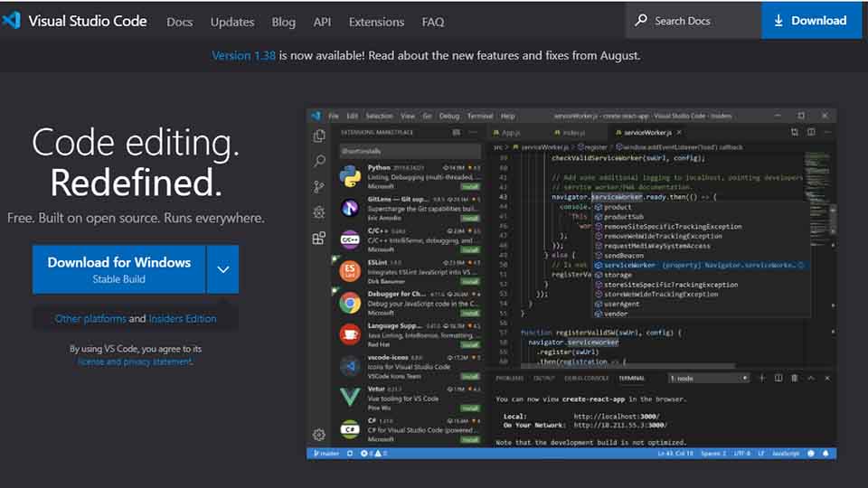Go to Updates in the site navigation
Screen dimensions: 868x488
point(232,22)
